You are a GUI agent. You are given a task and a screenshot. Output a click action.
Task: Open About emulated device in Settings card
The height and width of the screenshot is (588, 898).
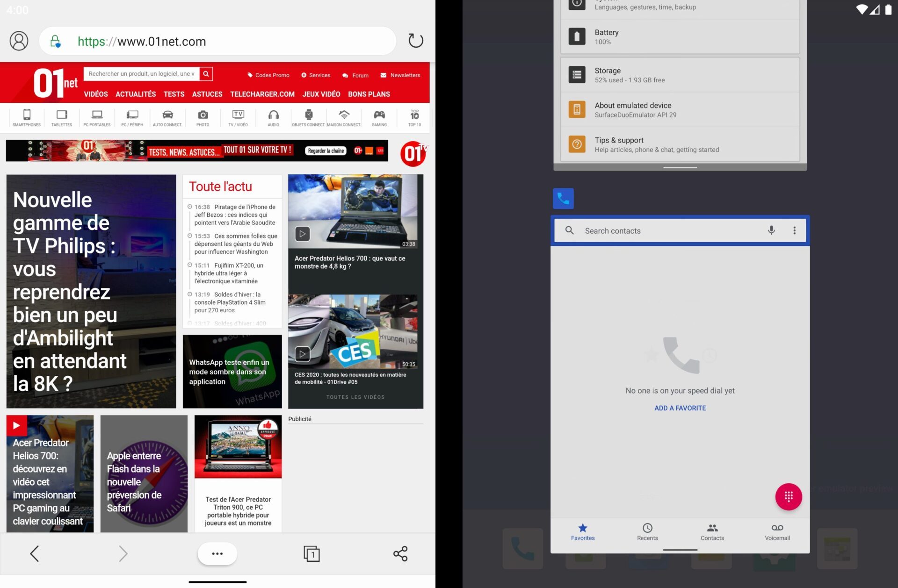[x=680, y=110]
